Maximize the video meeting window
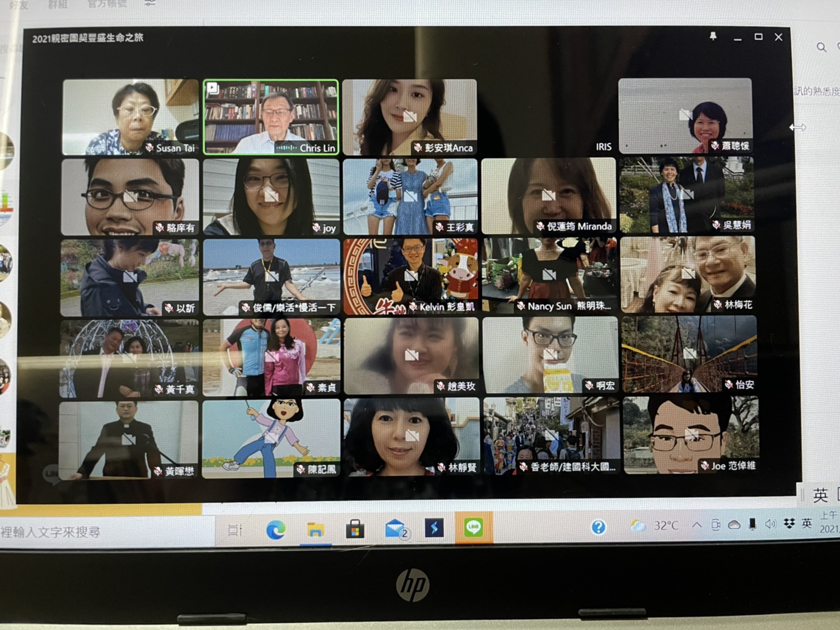 pos(758,37)
